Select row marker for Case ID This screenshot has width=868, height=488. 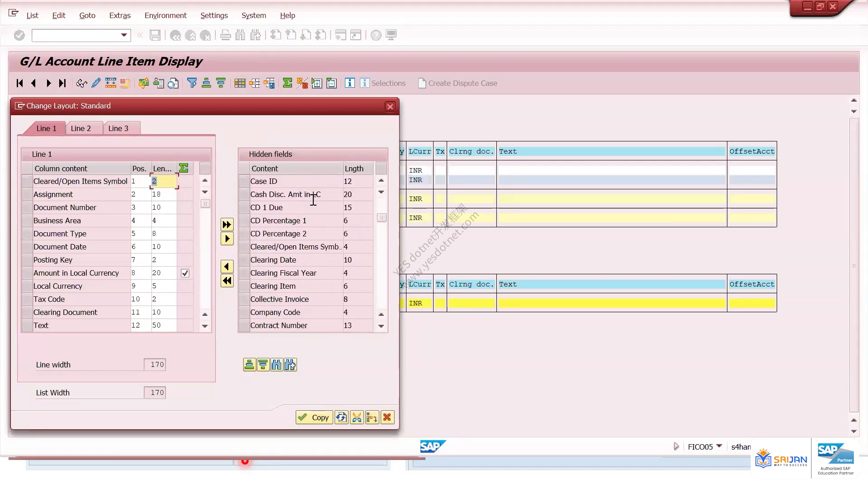[244, 181]
